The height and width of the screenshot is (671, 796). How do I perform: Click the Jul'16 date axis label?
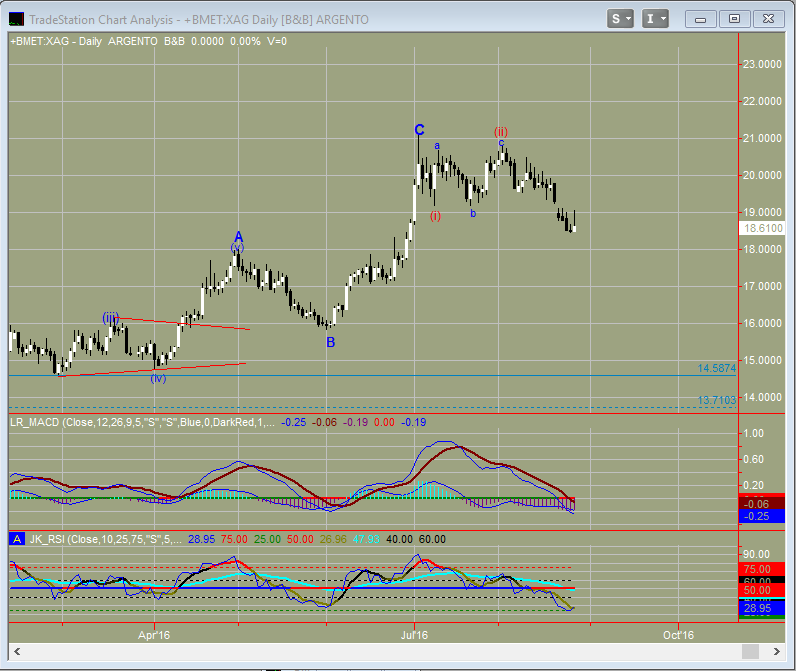(x=414, y=635)
